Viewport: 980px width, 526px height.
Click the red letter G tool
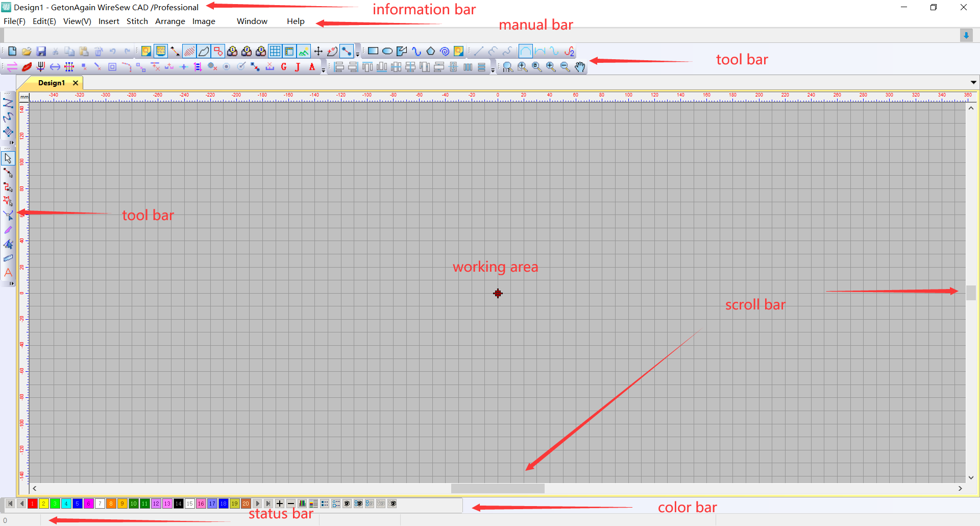[284, 67]
